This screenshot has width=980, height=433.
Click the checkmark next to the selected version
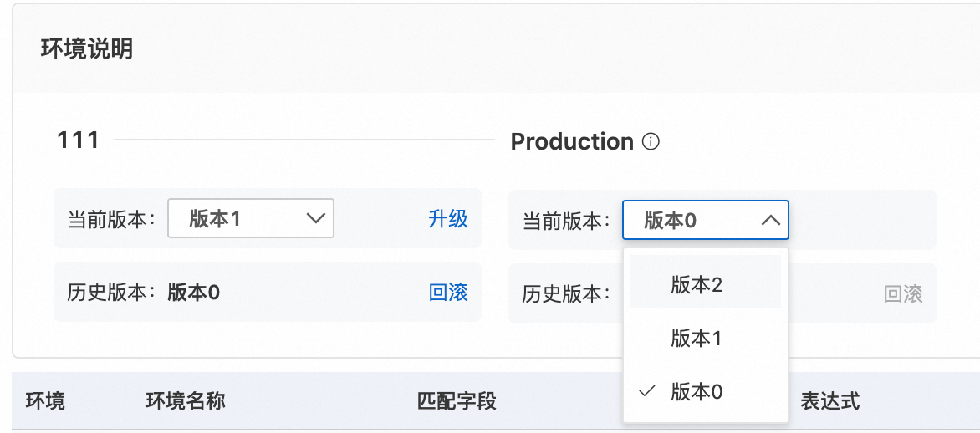pyautogui.click(x=646, y=391)
